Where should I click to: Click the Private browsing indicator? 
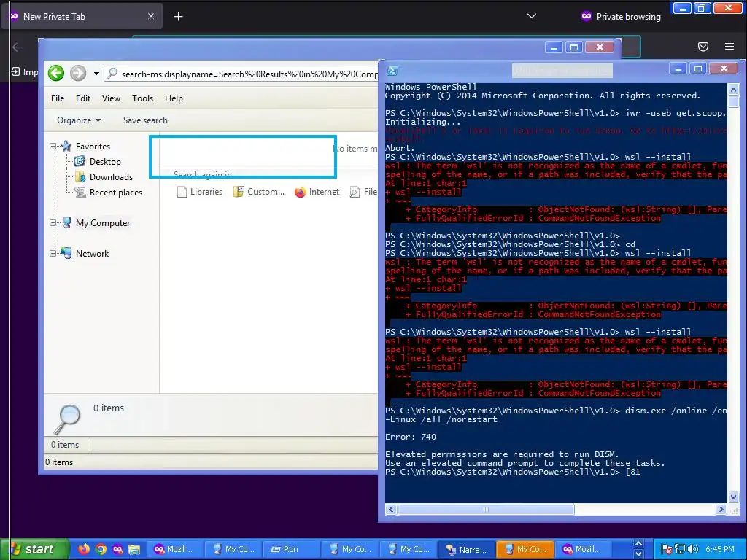tap(622, 17)
